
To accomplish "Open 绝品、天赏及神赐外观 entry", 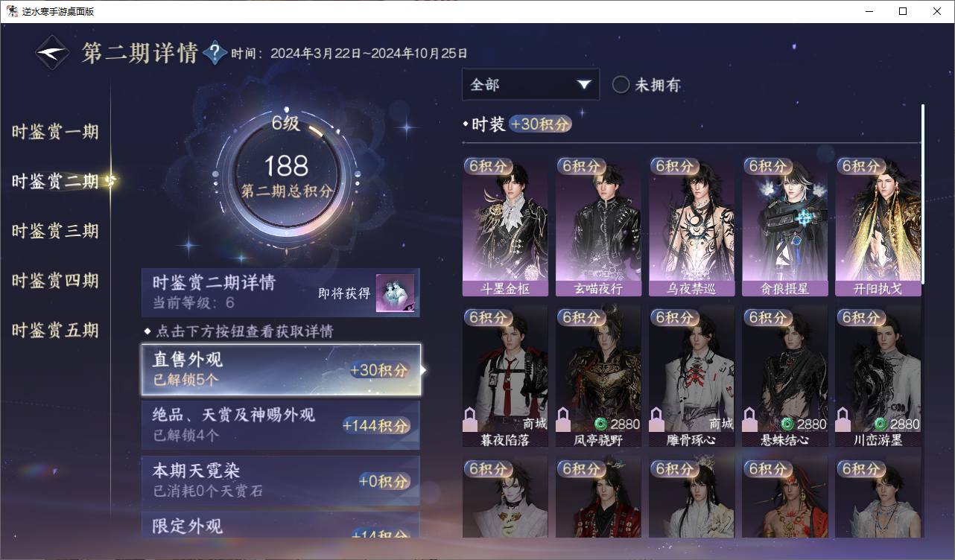I will coord(281,424).
